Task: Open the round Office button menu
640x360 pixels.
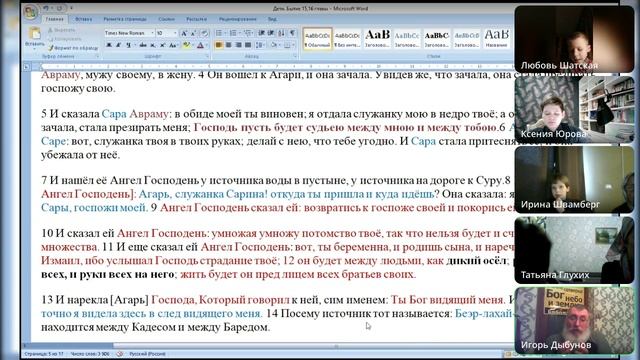Action: pyautogui.click(x=30, y=12)
